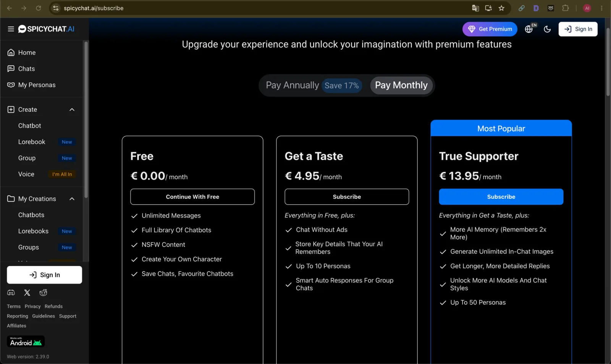Click the Web version 2.39.0 text

click(28, 357)
